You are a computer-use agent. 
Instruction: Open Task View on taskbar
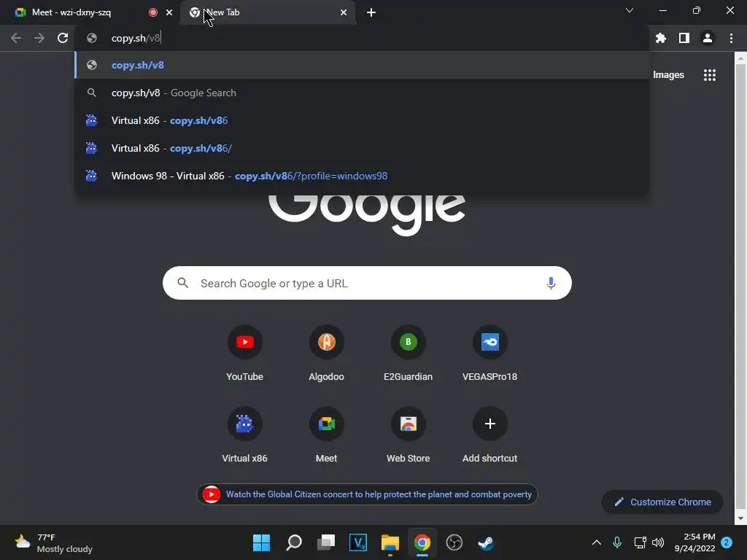326,542
